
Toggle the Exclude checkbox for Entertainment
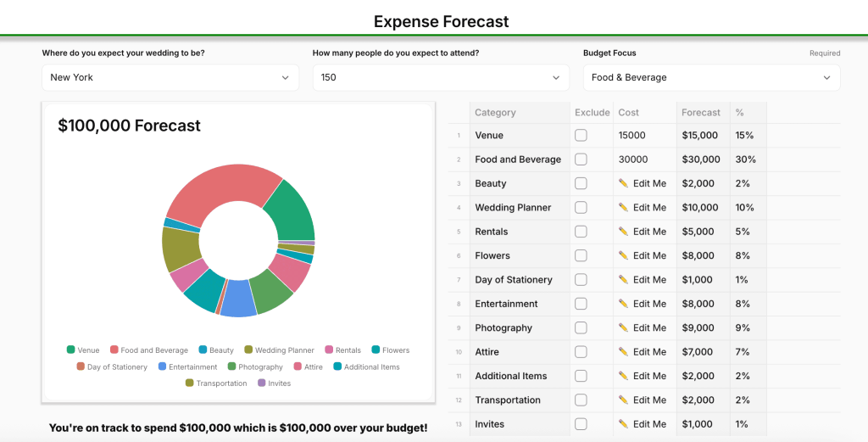point(581,304)
